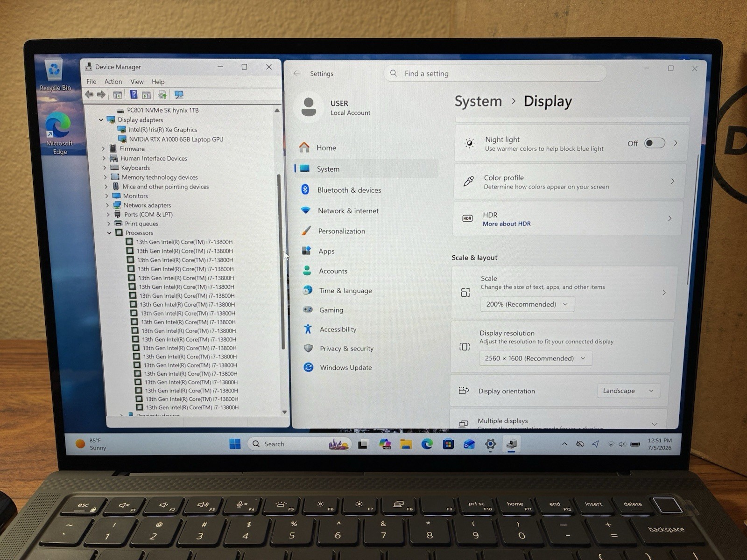Screen dimensions: 747x560
Task: Select PC801 NVMe SK hynix 1TB
Action: 162,110
